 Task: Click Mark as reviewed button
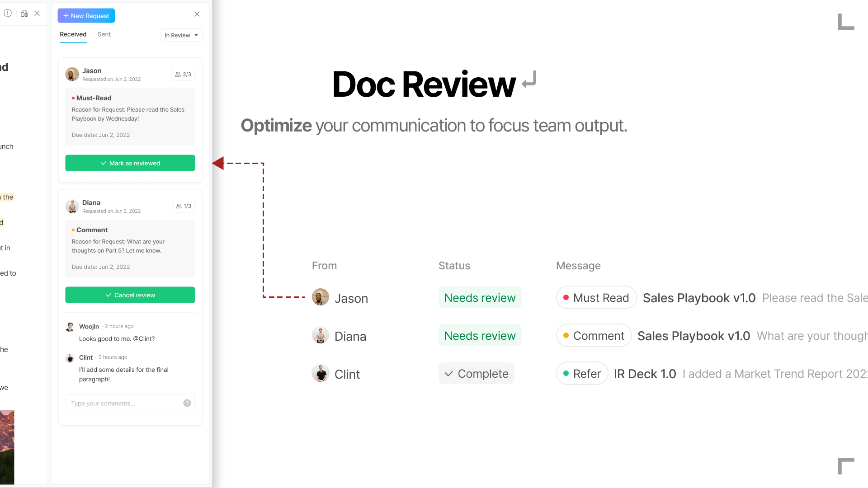point(130,163)
